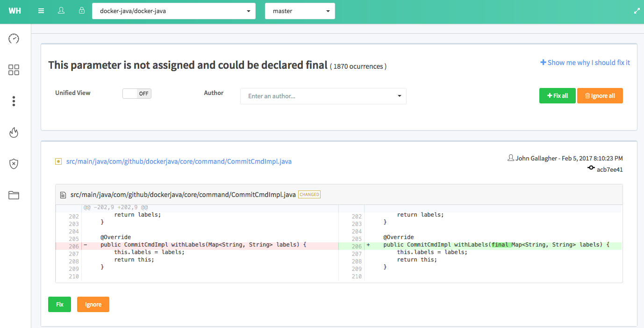The image size is (644, 328).
Task: Click the three vertical dots sidebar icon
Action: [14, 101]
